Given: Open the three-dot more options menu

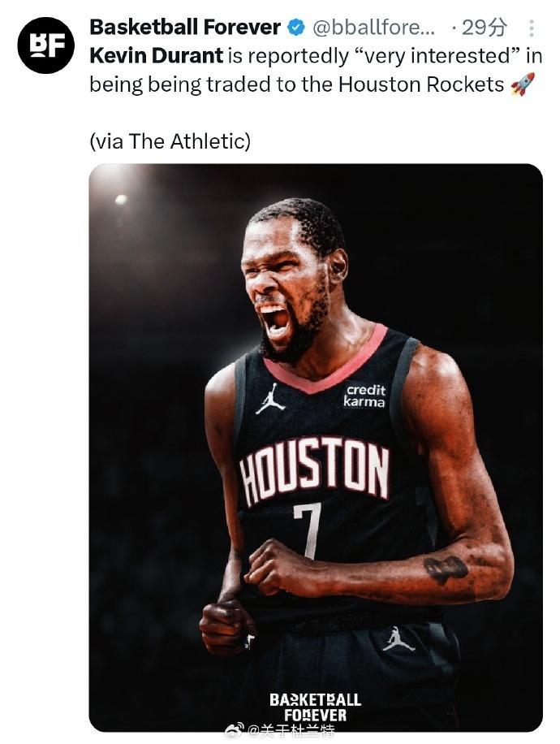Looking at the screenshot, I should [x=532, y=28].
